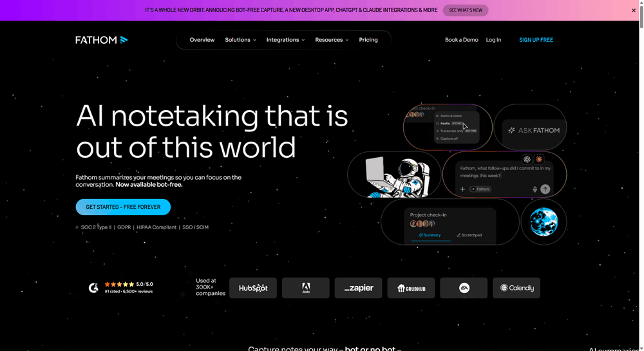
Task: Click the Sign Up Free link
Action: (536, 40)
